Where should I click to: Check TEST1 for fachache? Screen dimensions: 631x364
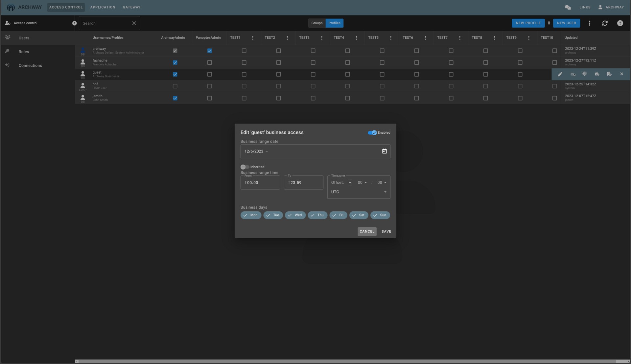click(244, 62)
